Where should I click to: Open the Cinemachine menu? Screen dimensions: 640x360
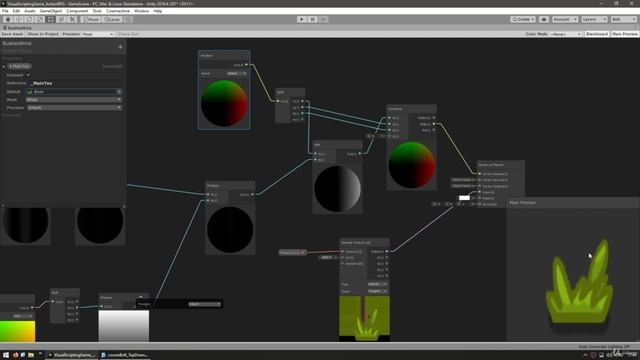click(118, 11)
